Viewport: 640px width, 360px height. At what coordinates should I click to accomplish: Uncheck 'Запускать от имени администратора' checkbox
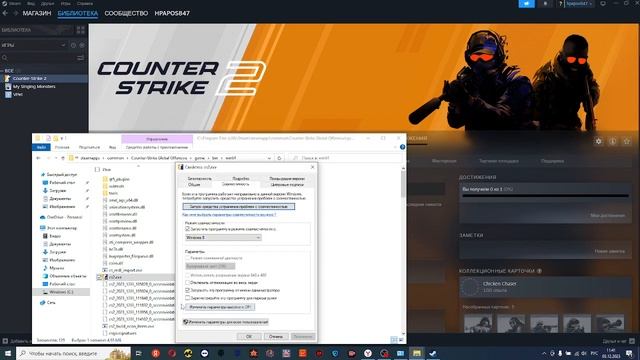188,290
